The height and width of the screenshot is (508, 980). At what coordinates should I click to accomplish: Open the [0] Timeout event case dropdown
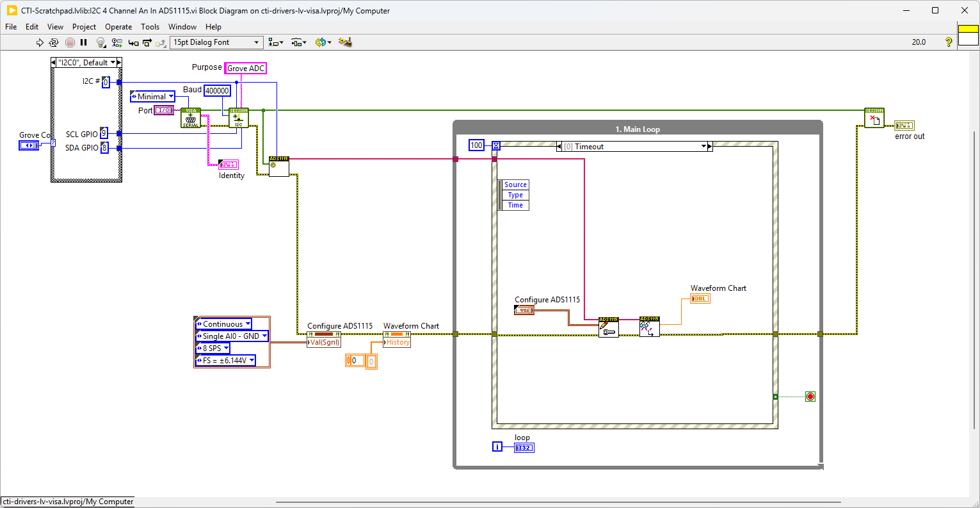[703, 147]
